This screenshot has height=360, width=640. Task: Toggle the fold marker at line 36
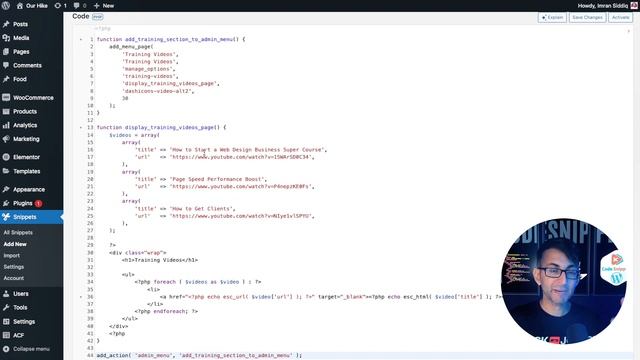(81, 297)
